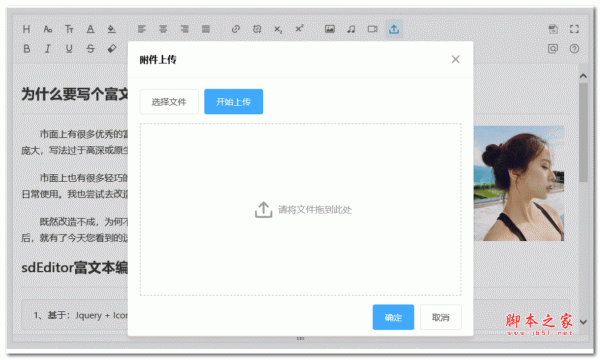
Task: Insert an image
Action: point(330,29)
